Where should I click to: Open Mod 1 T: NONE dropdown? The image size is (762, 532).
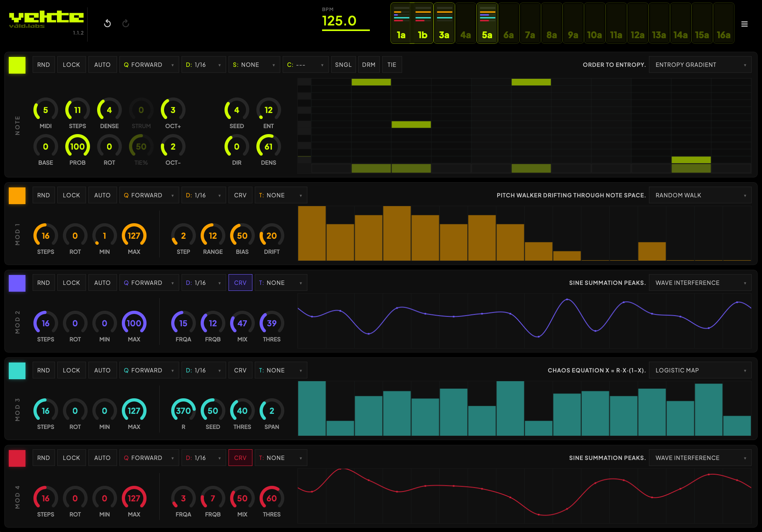(x=281, y=195)
